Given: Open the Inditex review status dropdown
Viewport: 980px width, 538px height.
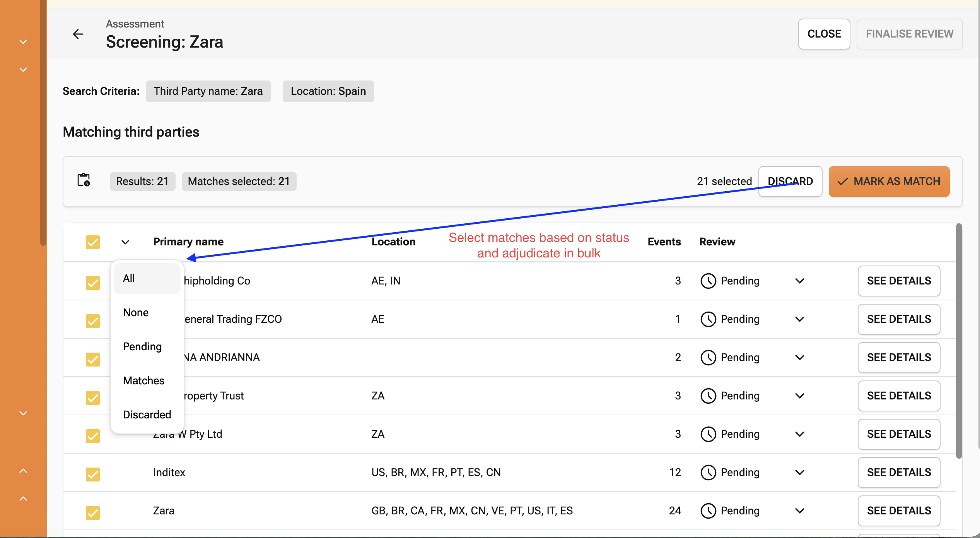Looking at the screenshot, I should tap(800, 473).
